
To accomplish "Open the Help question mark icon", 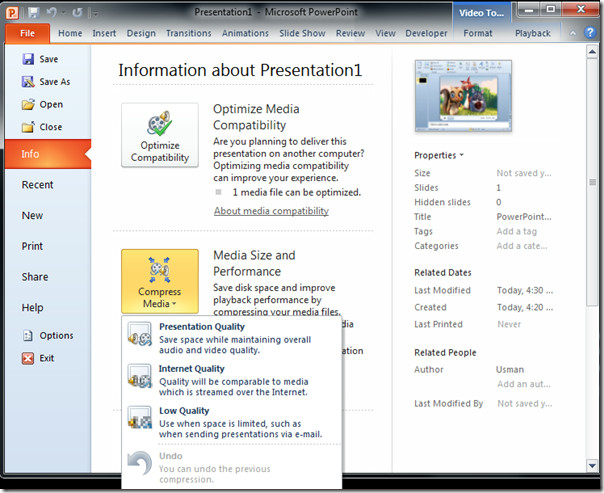I will (x=590, y=33).
